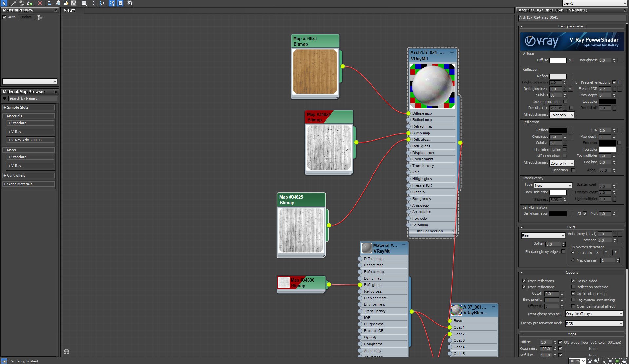The height and width of the screenshot is (364, 629).
Task: Collapse Basic parameters rollout
Action: point(572,26)
